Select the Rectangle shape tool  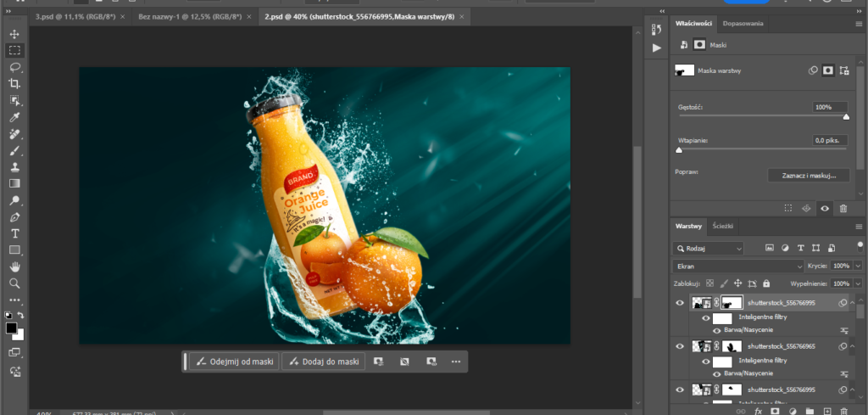click(x=14, y=250)
